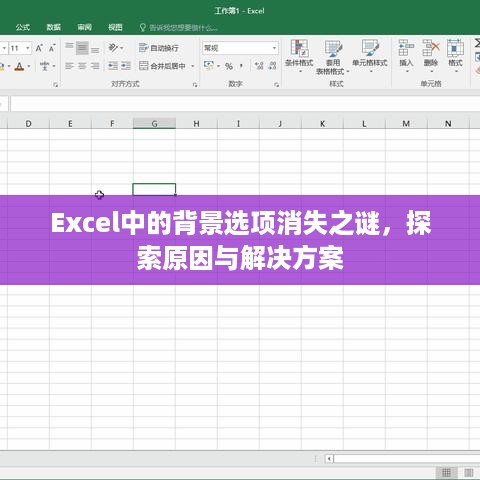Select column E header
The image size is (480, 480).
[70, 124]
